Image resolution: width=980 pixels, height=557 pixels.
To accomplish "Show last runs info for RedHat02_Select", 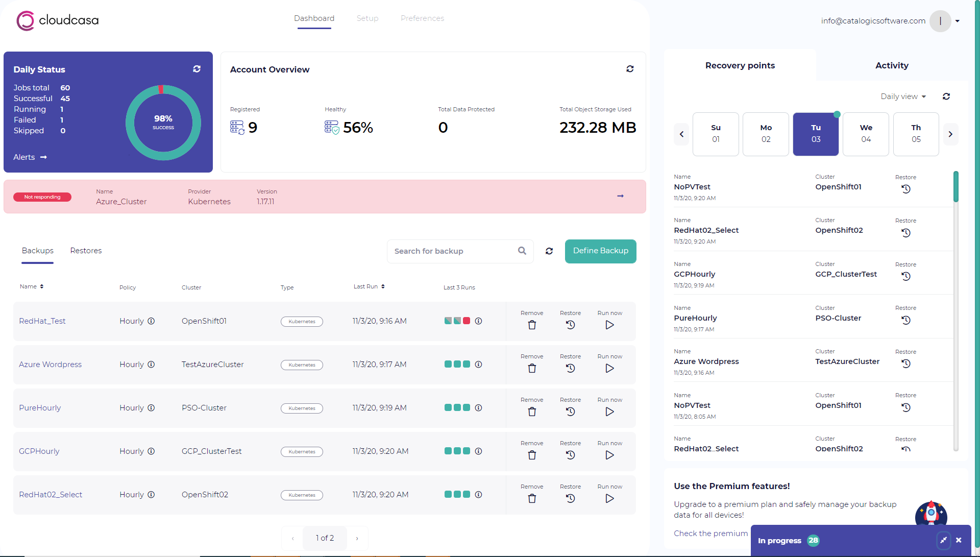I will (478, 495).
